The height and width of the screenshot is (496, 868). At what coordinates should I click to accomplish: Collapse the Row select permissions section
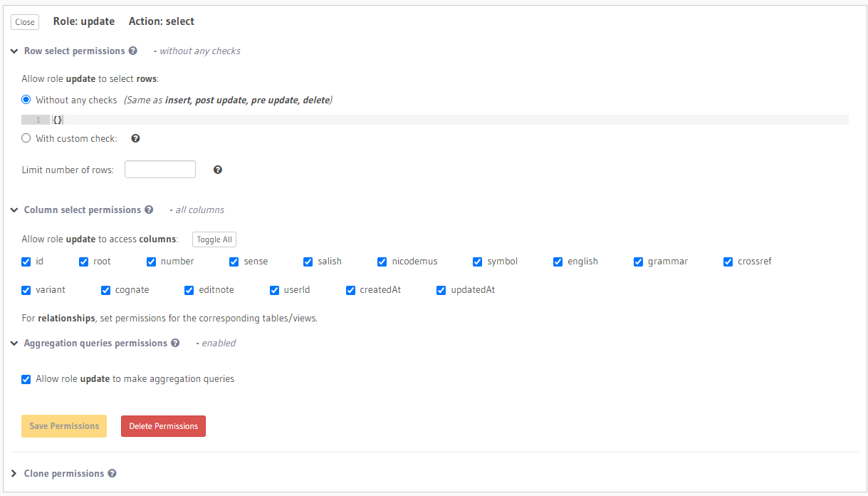(x=14, y=51)
